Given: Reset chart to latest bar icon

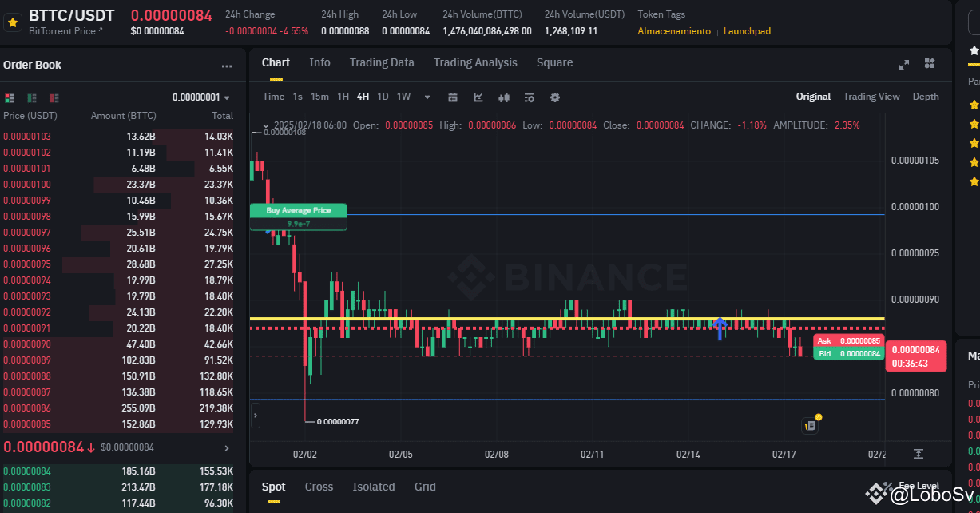Looking at the screenshot, I should 919,454.
